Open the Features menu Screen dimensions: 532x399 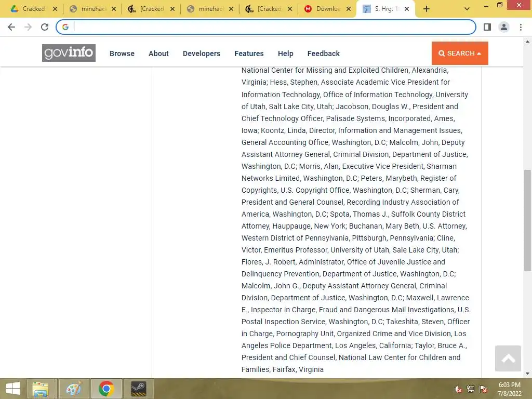point(249,54)
